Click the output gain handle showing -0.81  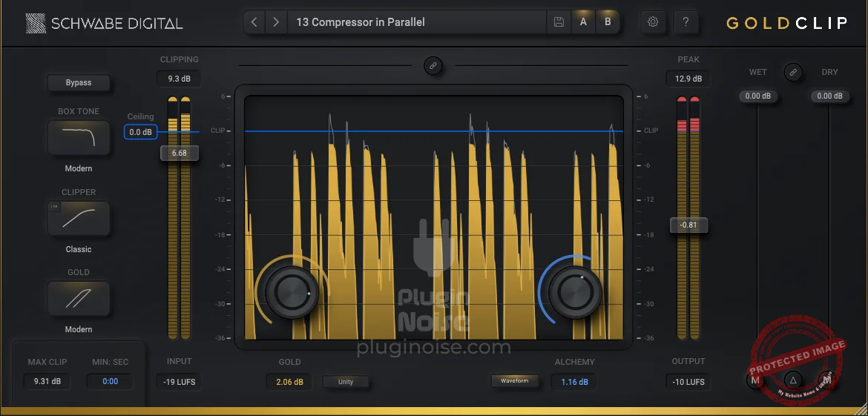(x=688, y=225)
